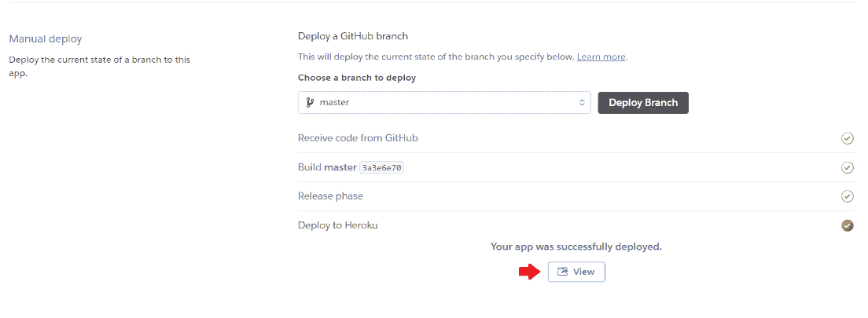
Task: Open the master branch dropdown
Action: pos(444,102)
